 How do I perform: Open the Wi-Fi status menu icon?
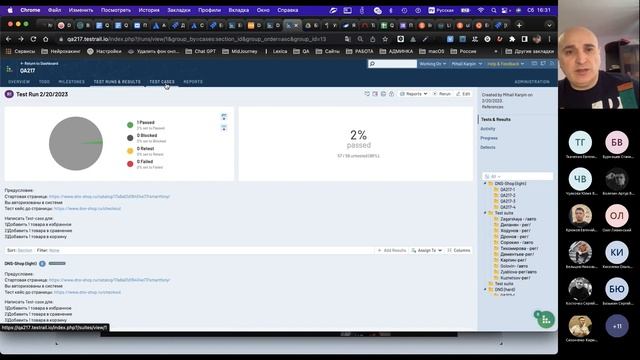(x=481, y=10)
